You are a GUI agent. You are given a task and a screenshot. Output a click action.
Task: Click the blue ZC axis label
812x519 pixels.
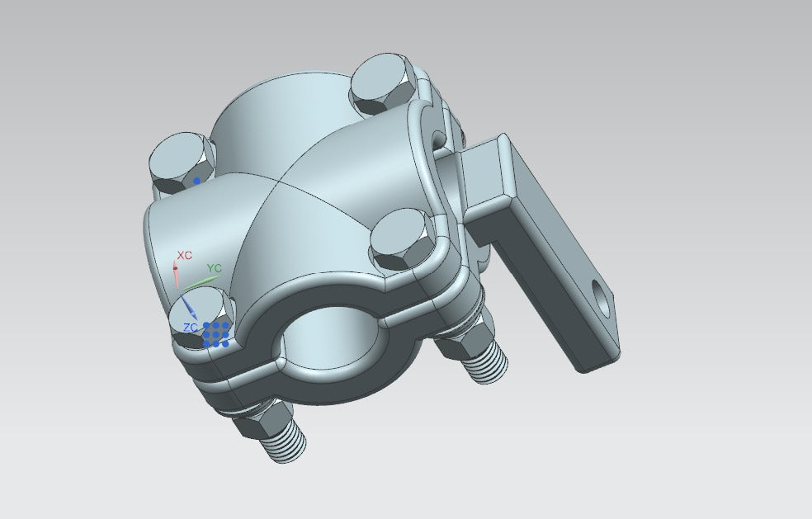190,328
